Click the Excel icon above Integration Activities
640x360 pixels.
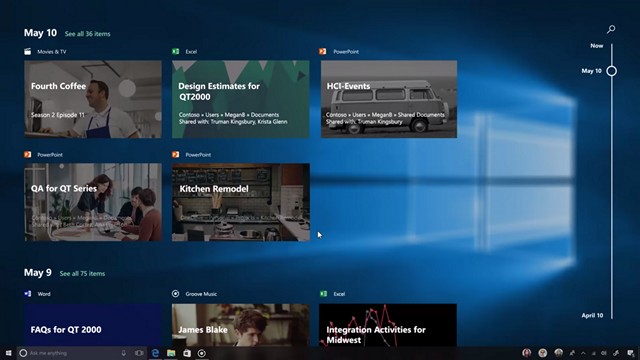323,293
